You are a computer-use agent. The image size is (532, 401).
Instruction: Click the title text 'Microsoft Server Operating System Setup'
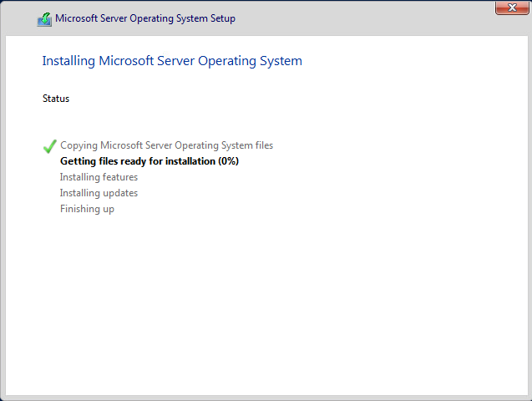click(x=144, y=18)
